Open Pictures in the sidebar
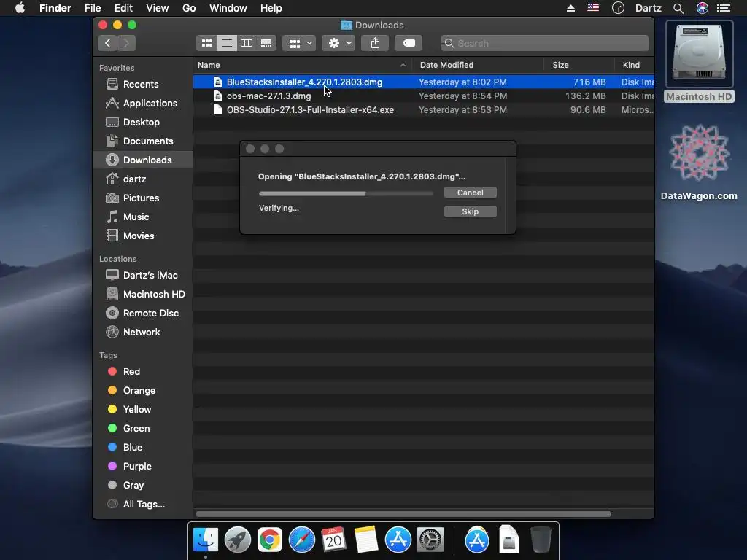Screen dimensions: 747x560 coord(142,198)
